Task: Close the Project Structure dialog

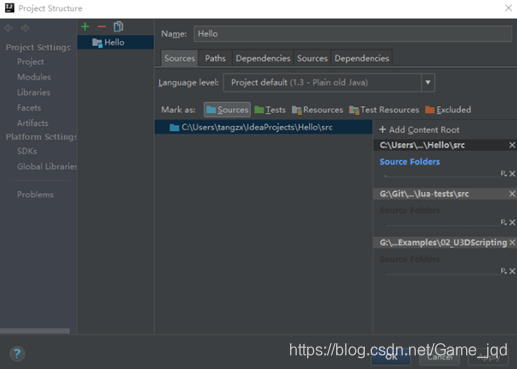Action: pyautogui.click(x=508, y=8)
